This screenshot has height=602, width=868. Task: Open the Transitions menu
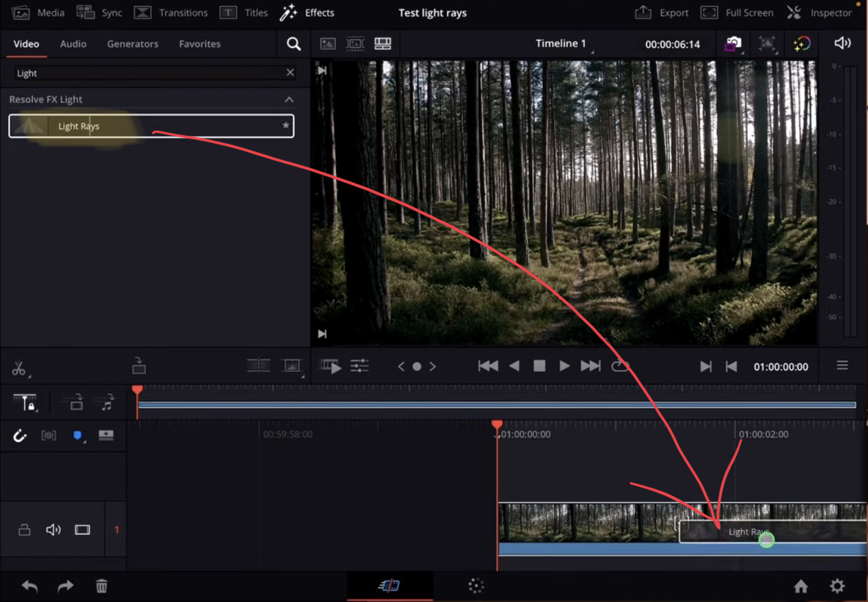pyautogui.click(x=170, y=12)
